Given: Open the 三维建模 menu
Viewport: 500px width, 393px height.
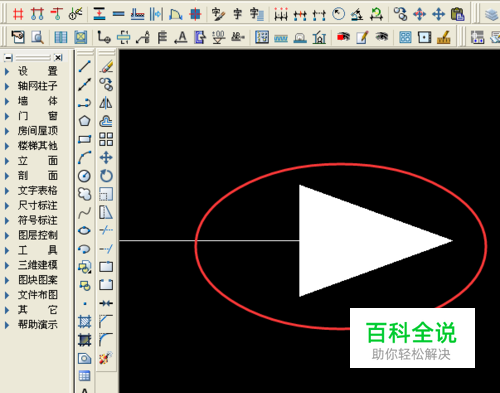Looking at the screenshot, I should click(x=38, y=265).
